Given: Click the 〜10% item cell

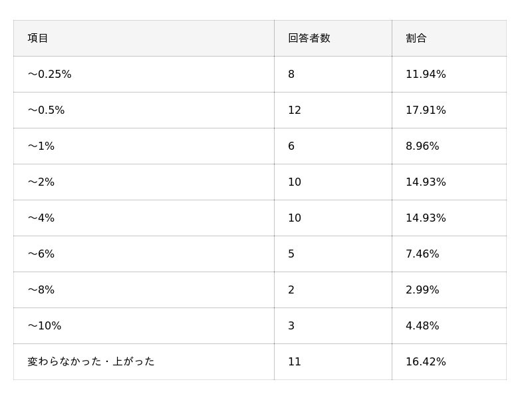Looking at the screenshot, I should pos(44,326).
